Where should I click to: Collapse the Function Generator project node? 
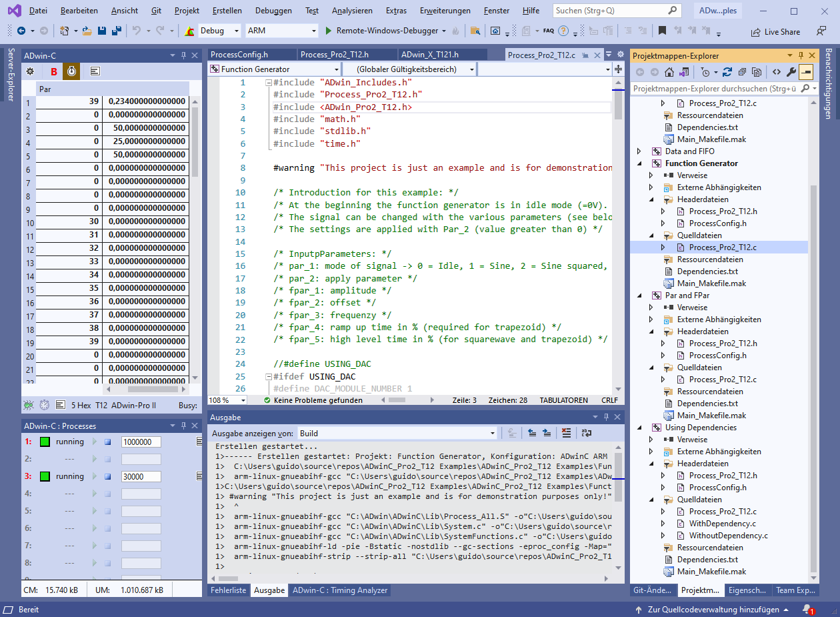click(x=639, y=163)
